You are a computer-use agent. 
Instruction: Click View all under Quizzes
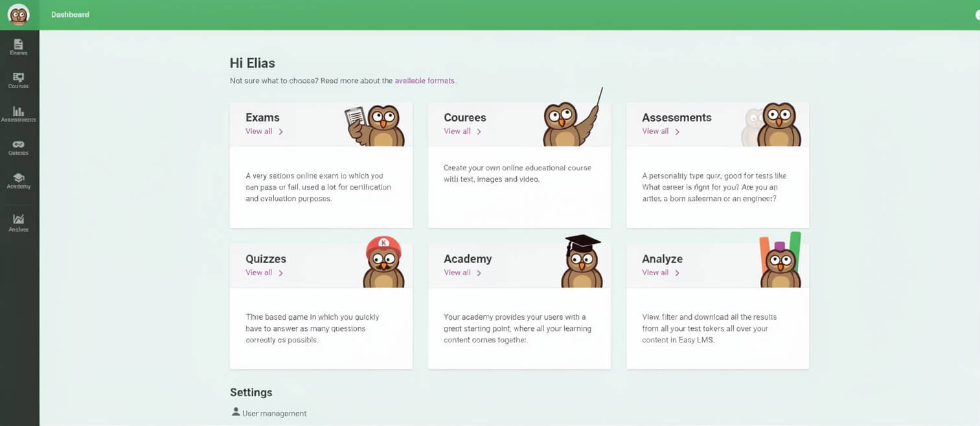(x=258, y=273)
